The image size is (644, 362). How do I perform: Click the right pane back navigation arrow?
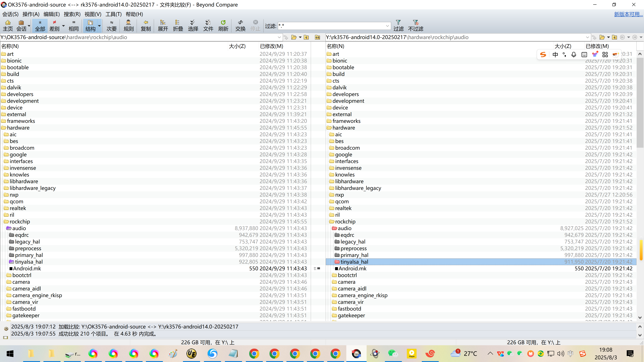623,37
